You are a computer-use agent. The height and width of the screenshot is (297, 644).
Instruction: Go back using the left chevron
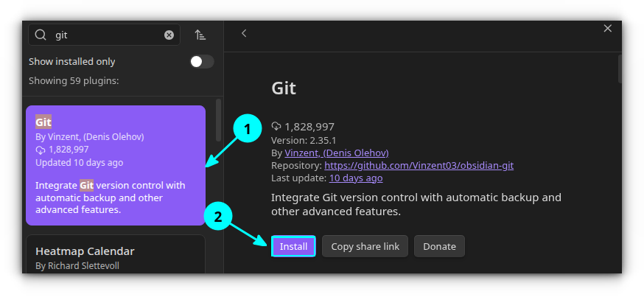(x=244, y=33)
